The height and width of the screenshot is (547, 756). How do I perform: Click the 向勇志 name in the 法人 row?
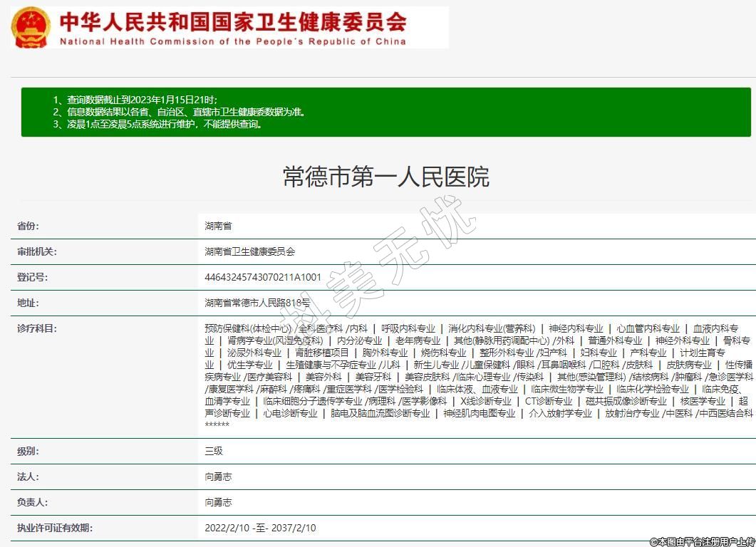click(218, 476)
